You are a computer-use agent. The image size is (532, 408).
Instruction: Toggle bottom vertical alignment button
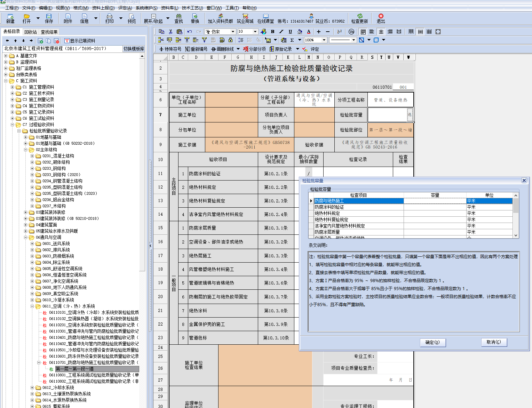429,32
